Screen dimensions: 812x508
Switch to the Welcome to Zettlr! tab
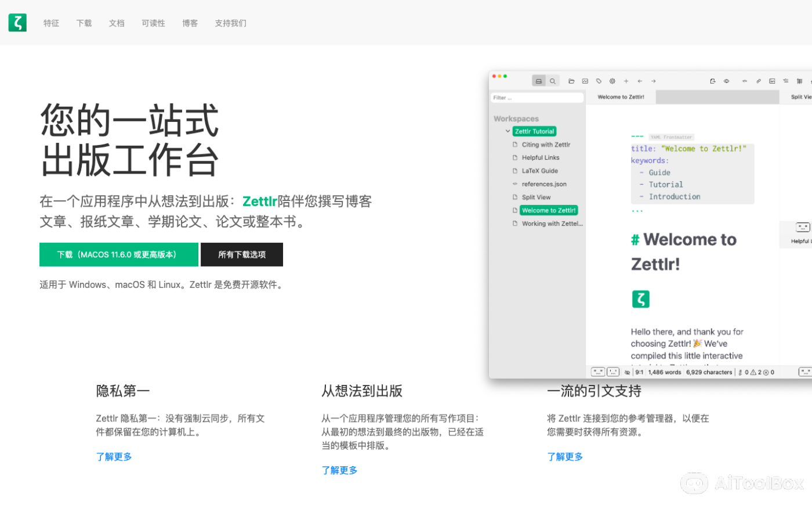coord(620,96)
